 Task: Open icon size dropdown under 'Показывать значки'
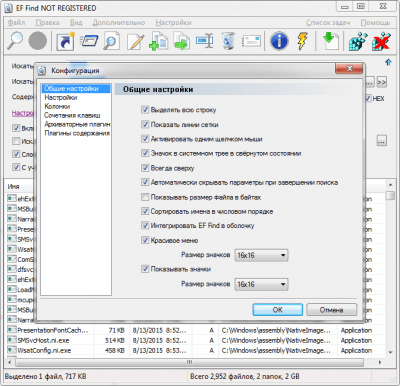[x=262, y=284]
